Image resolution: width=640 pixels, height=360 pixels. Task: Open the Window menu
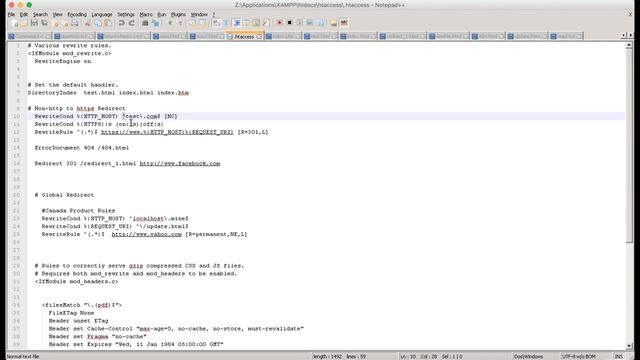coord(199,14)
